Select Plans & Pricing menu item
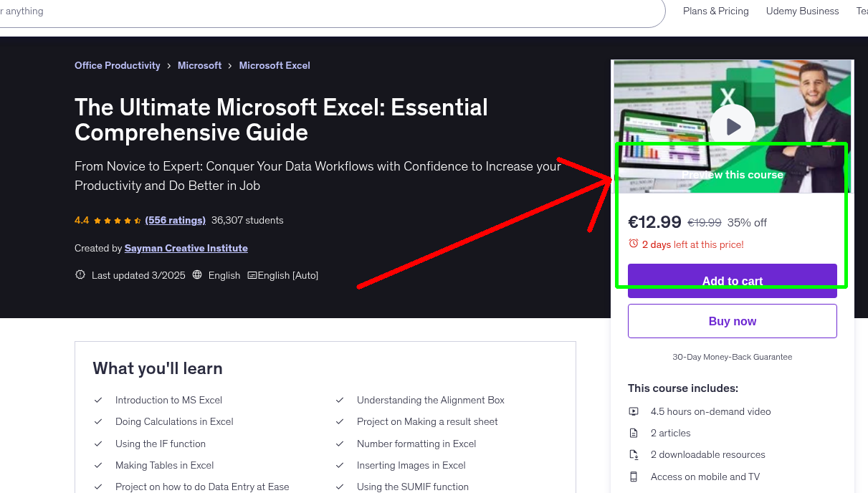The width and height of the screenshot is (868, 493). click(715, 11)
